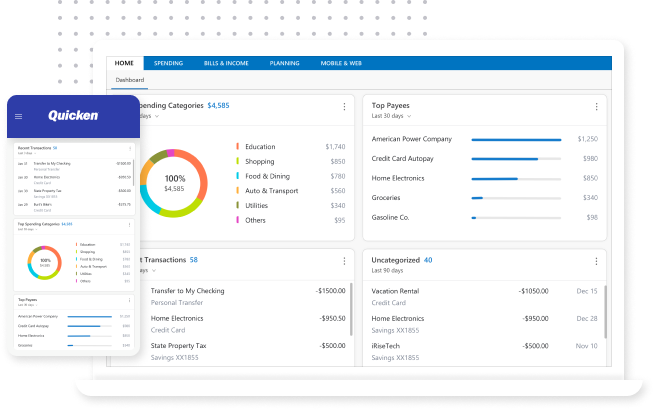Open kebab menu on mobile Recent Transactions card
Image resolution: width=656 pixels, height=410 pixels.
point(130,149)
